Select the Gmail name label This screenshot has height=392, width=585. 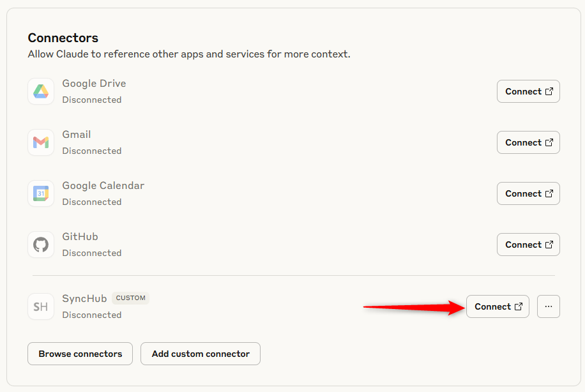coord(77,135)
